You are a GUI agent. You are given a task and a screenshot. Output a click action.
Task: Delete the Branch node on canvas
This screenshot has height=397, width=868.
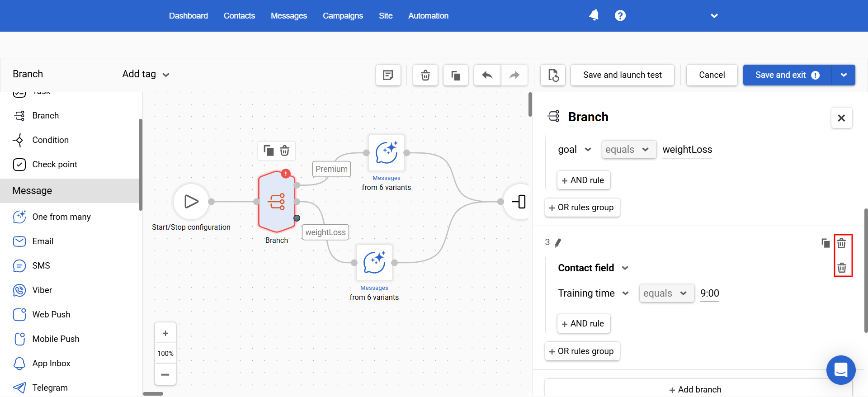tap(284, 151)
